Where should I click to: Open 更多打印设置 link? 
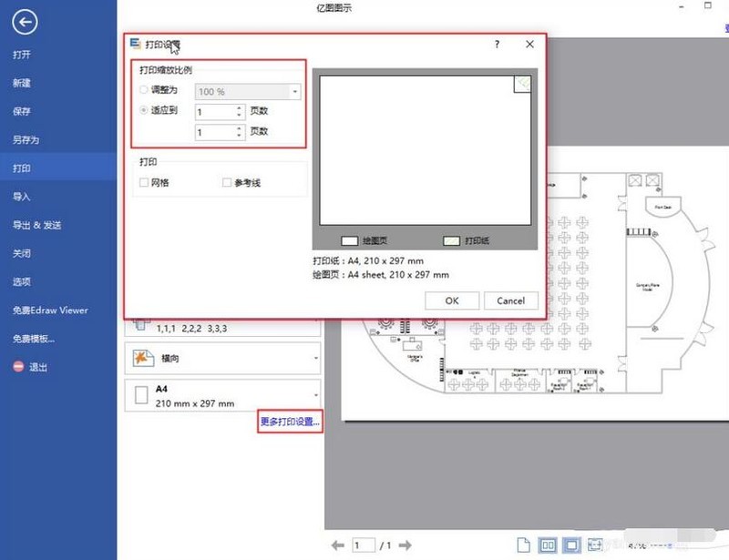click(x=290, y=421)
